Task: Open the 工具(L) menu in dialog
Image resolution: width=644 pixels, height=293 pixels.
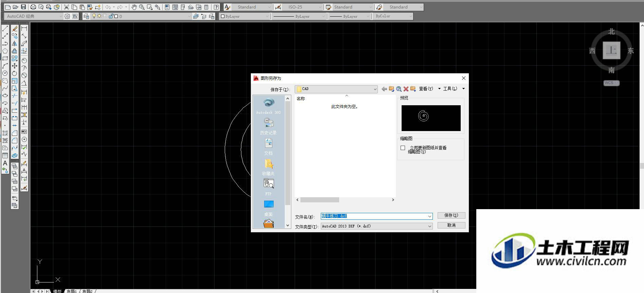Action: tap(450, 89)
